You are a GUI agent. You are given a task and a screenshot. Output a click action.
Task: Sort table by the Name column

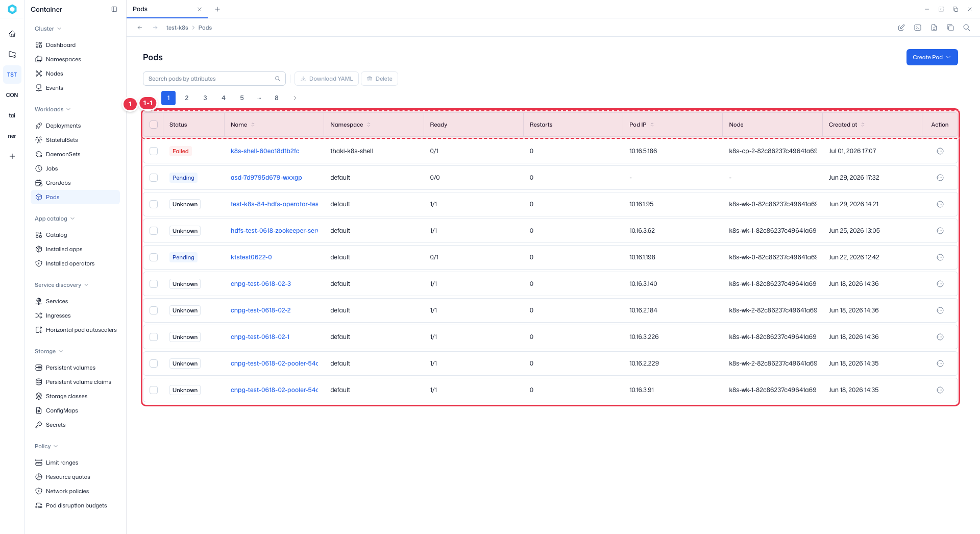pos(243,125)
